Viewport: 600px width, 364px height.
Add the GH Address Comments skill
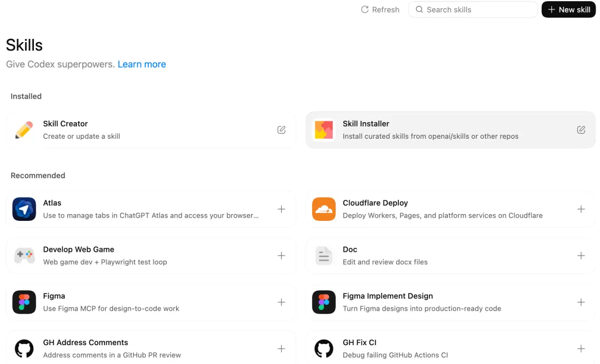282,349
